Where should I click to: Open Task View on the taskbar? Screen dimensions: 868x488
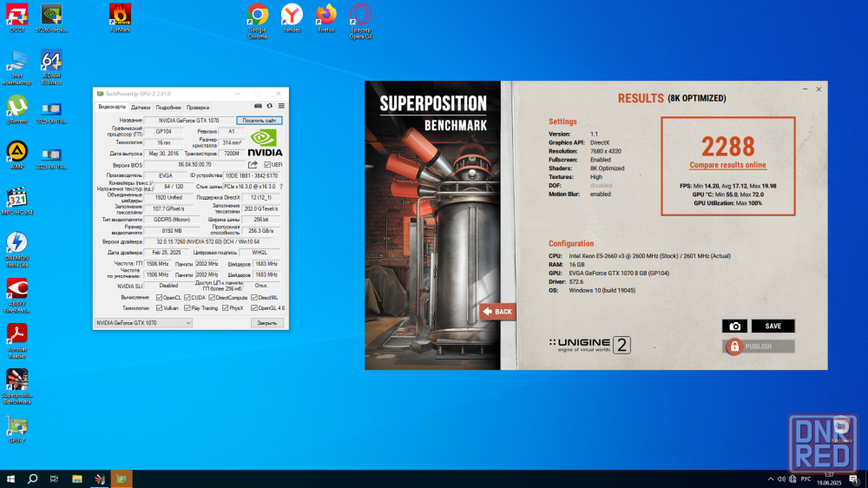(54, 478)
